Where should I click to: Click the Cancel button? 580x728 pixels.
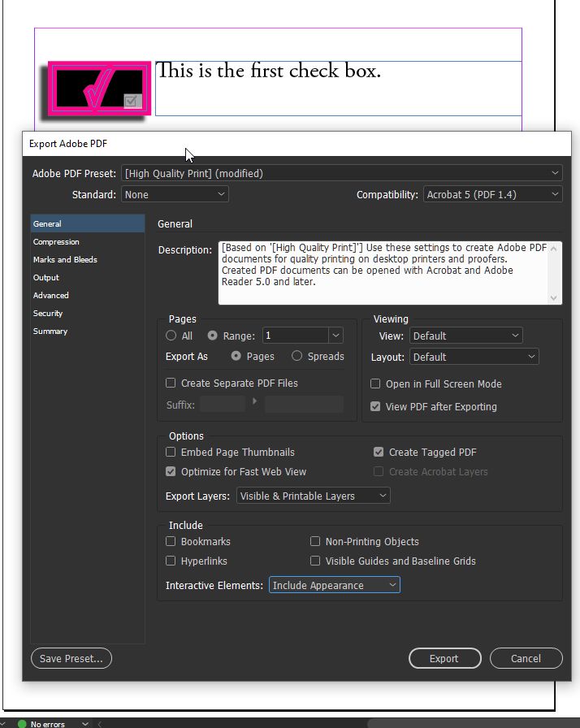(526, 658)
